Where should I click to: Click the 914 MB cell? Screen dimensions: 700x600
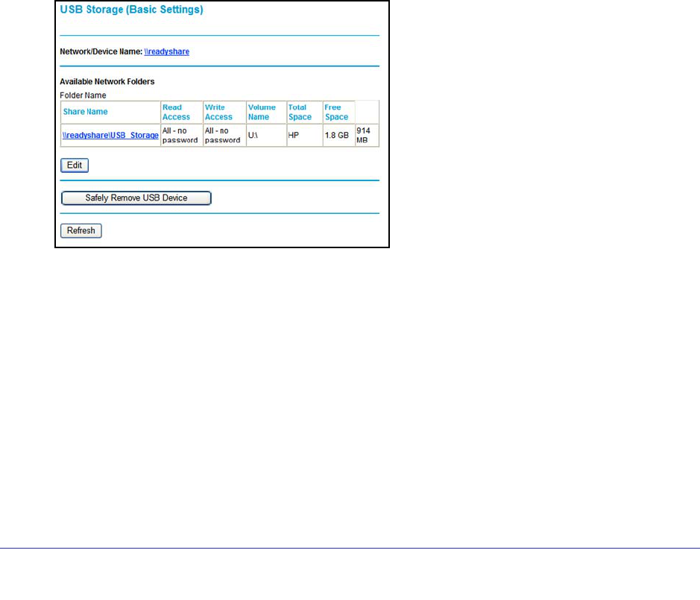click(367, 135)
